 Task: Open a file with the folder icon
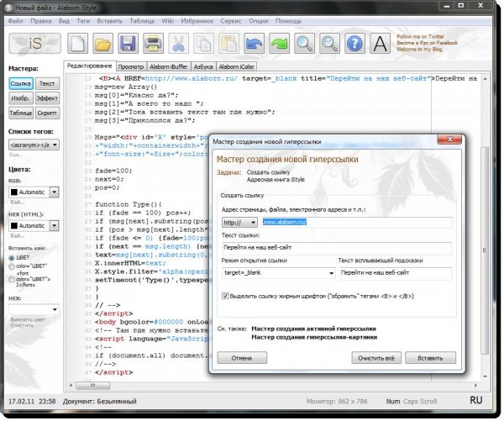102,43
